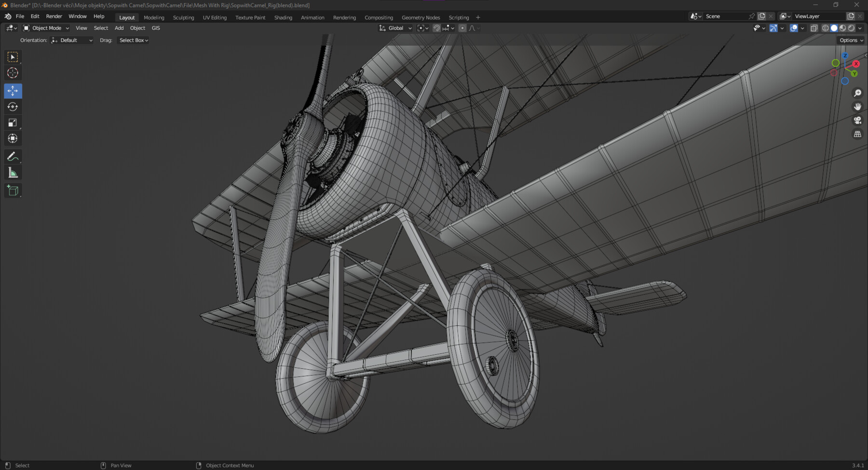868x470 pixels.
Task: Open the Object Mode dropdown
Action: (x=46, y=27)
